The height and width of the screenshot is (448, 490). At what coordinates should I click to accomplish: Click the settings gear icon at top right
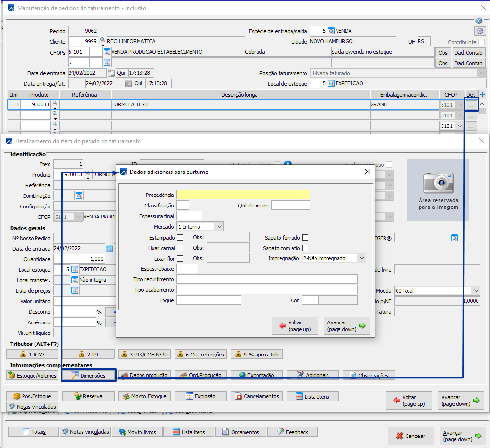coord(479,31)
